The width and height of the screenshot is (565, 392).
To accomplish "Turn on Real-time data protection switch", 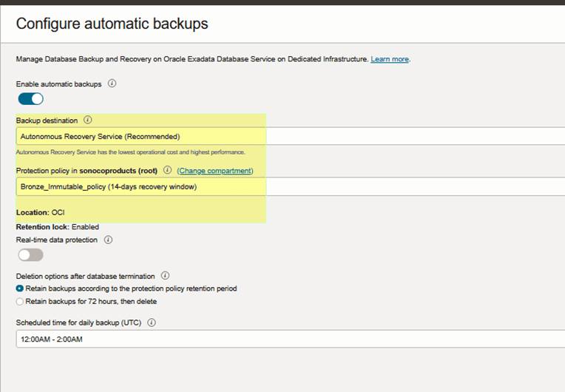I will [31, 254].
